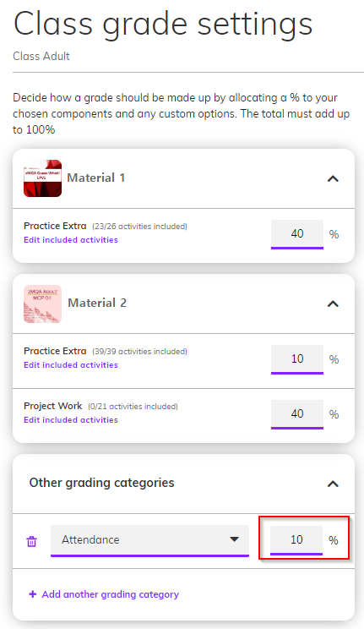
Task: Click the Material 2 section title
Action: click(97, 303)
